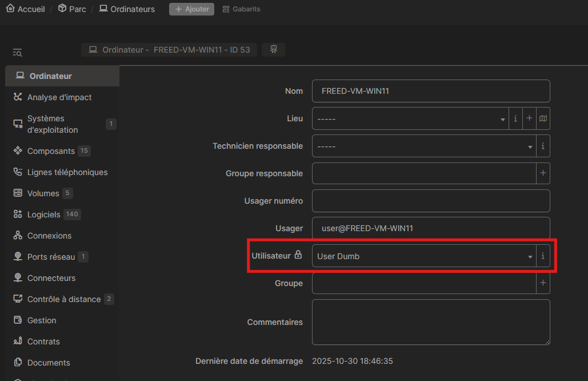Open the map icon next to Lieu

[x=543, y=118]
